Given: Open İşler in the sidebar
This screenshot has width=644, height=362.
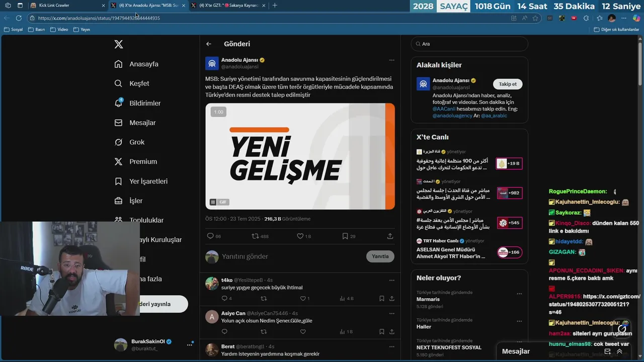Looking at the screenshot, I should point(129,201).
